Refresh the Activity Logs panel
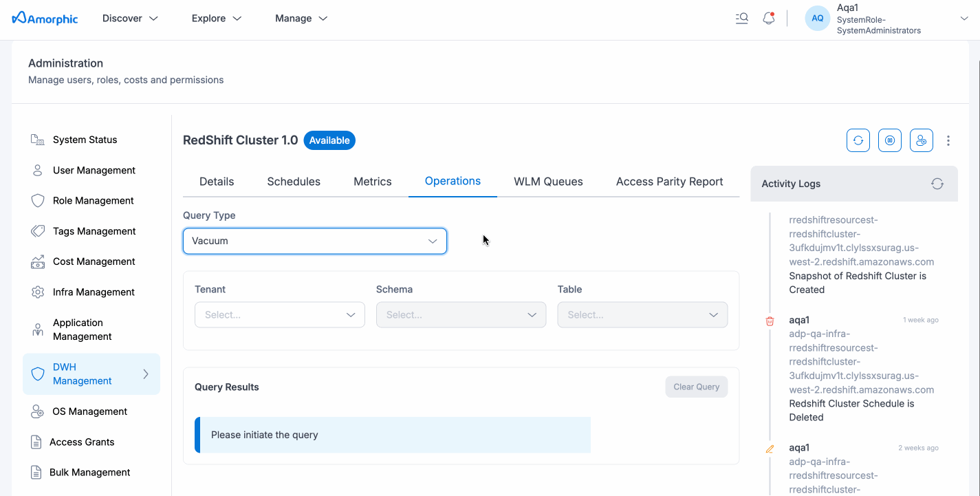The width and height of the screenshot is (980, 496). 937,184
